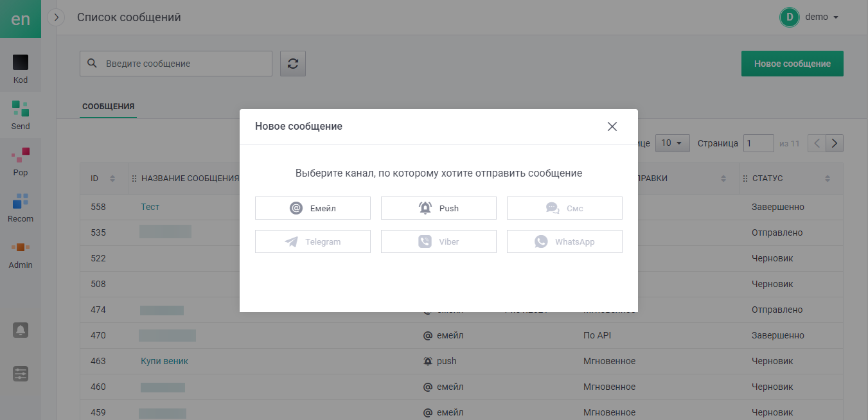Viewport: 868px width, 420px height.
Task: Click the ID cell '508'
Action: point(98,284)
